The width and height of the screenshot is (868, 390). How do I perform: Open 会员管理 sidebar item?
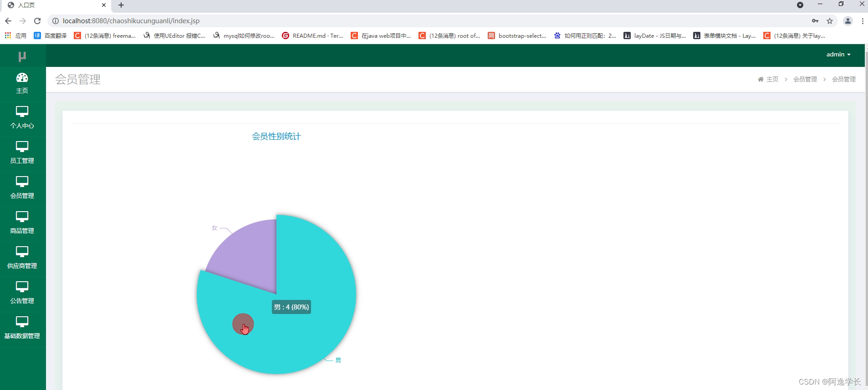pos(22,188)
